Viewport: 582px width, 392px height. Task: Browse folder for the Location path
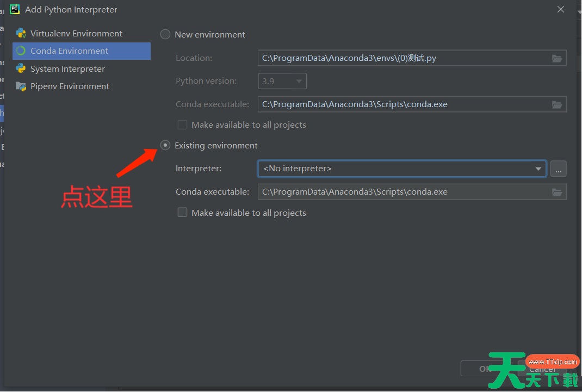[557, 58]
